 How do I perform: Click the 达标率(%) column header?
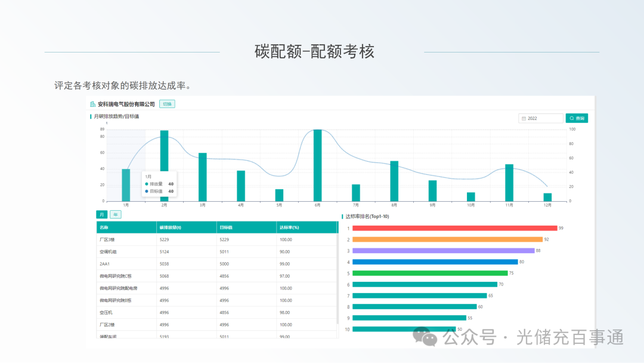pyautogui.click(x=307, y=227)
